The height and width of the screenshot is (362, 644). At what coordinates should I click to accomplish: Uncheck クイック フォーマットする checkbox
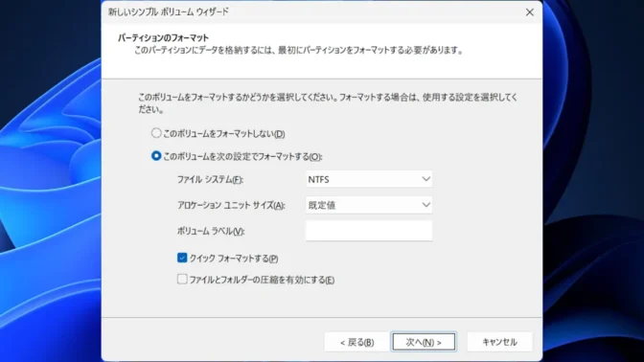[182, 258]
